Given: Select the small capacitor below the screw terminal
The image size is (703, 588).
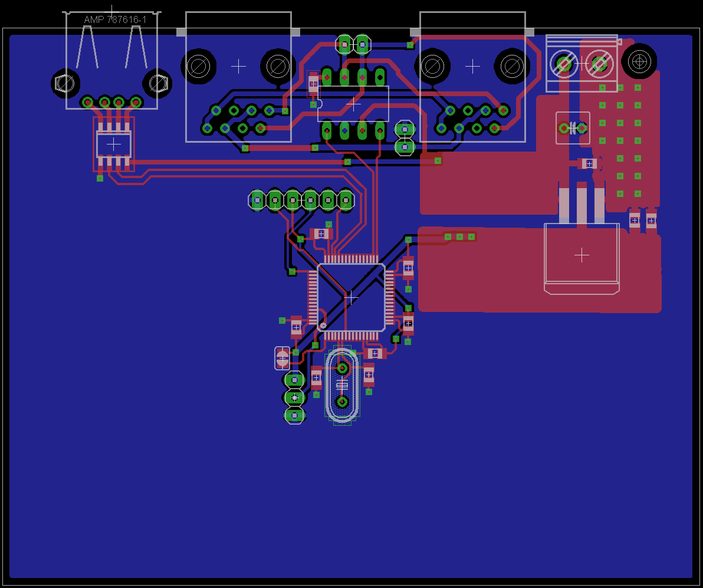Looking at the screenshot, I should coord(573,128).
